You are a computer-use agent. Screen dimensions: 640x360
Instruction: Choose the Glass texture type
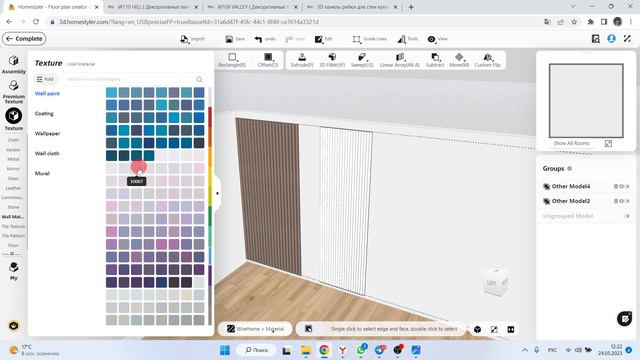[13, 178]
